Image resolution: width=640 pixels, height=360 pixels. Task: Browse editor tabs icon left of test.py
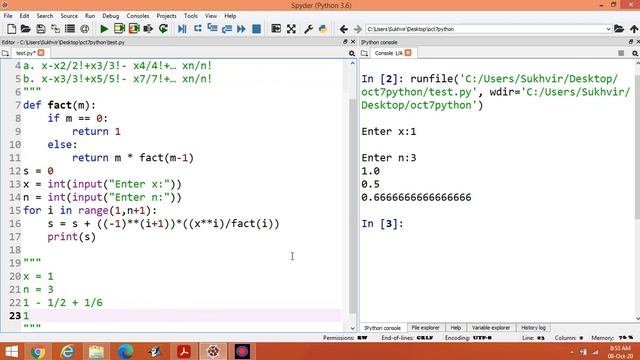(x=5, y=53)
